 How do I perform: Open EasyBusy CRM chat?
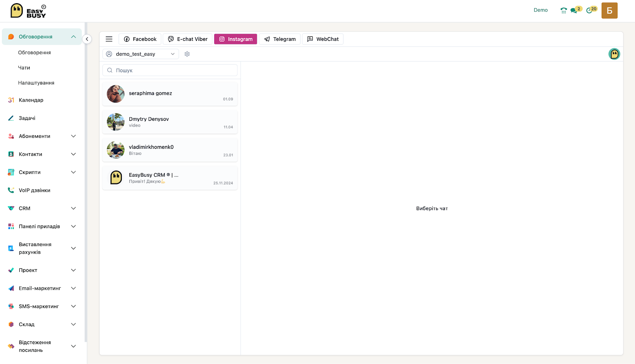pos(170,178)
